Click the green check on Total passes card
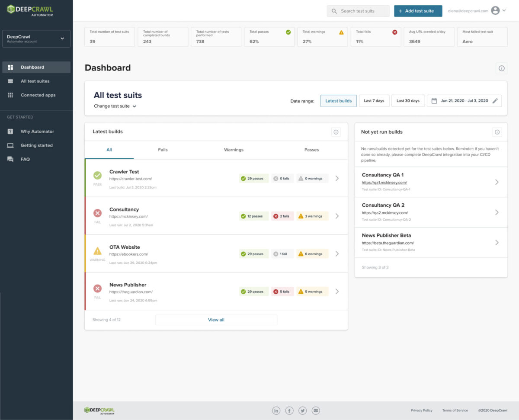Screen dimensions: 519x420 [288, 32]
